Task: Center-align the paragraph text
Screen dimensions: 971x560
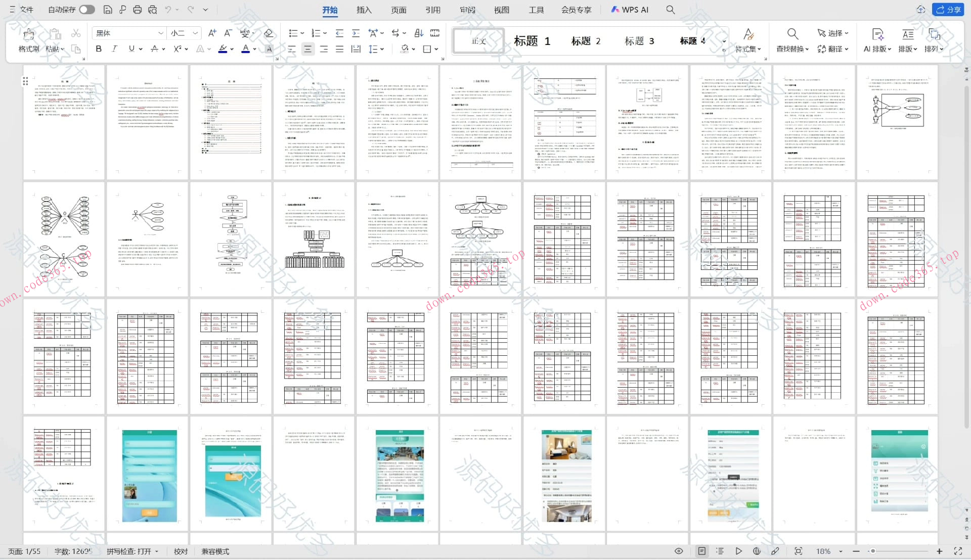Action: [x=307, y=49]
